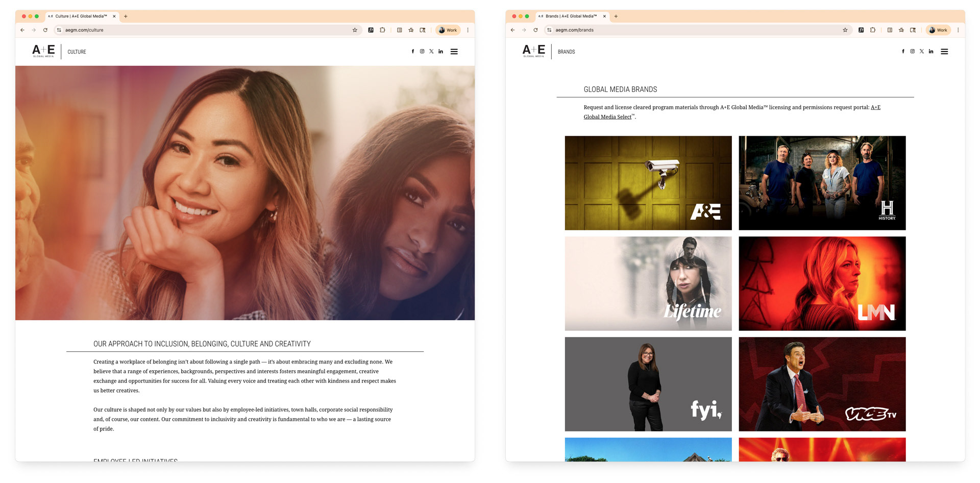Open a new tab in Brands window
Image resolution: width=980 pixels, height=483 pixels.
pyautogui.click(x=616, y=16)
